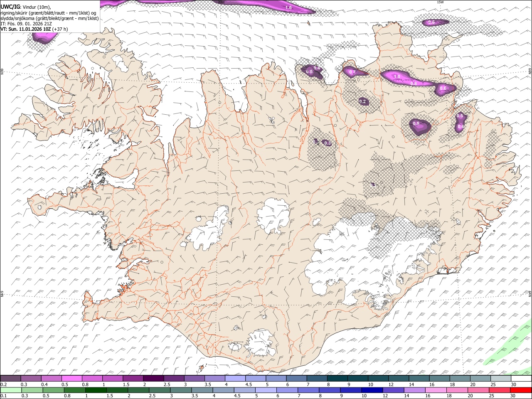Select the dark teal 8–9 snow legend swatch

pyautogui.click(x=337, y=378)
